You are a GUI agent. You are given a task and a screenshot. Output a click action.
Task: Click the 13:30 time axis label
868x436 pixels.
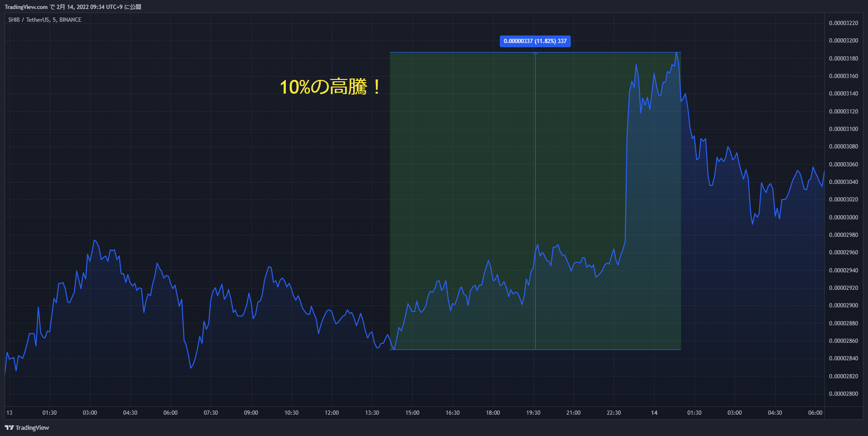pos(372,413)
